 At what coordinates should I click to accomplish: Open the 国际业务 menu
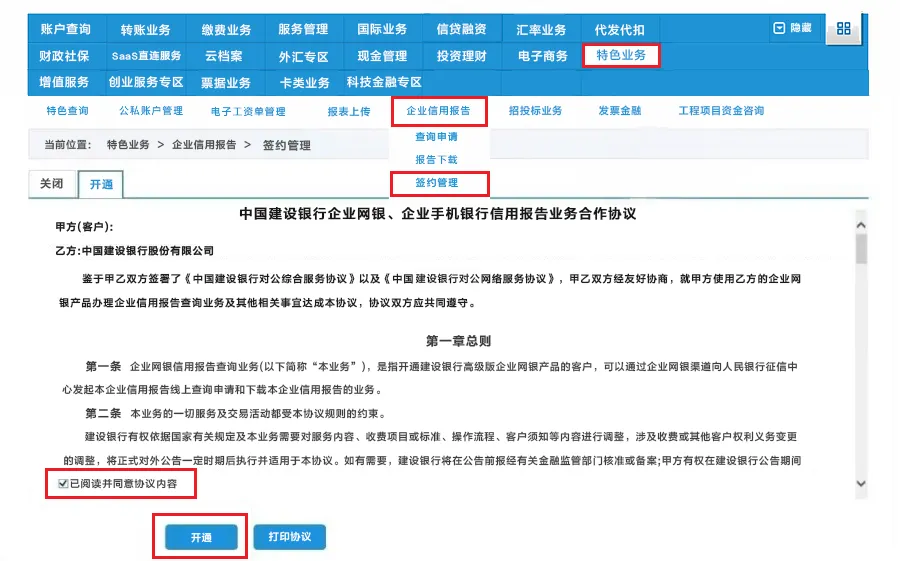click(x=382, y=29)
